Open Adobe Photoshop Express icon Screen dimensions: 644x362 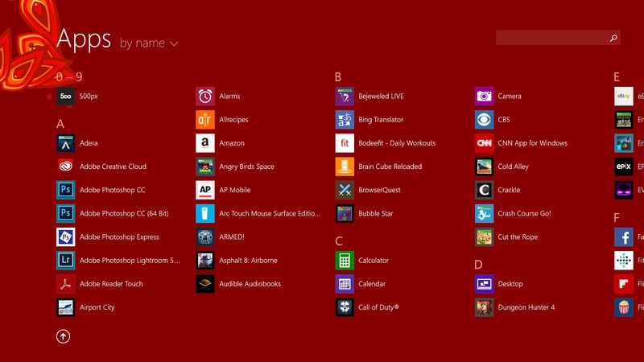(x=66, y=237)
